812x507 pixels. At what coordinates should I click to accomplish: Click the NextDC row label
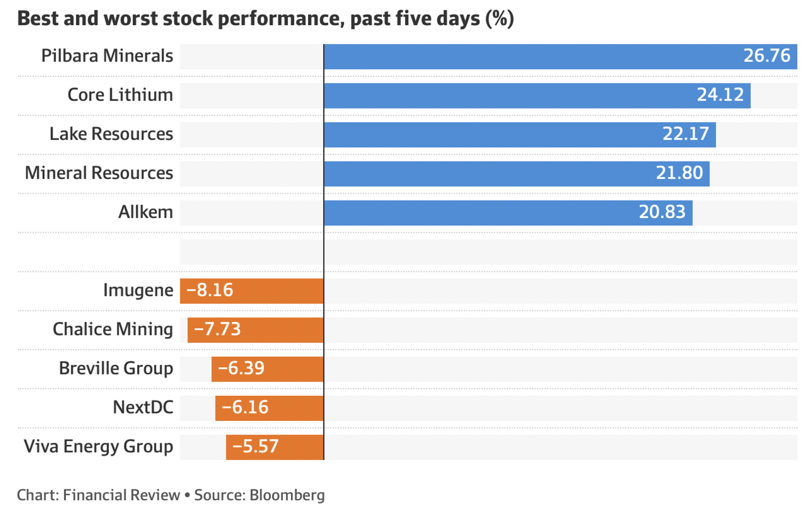143,408
